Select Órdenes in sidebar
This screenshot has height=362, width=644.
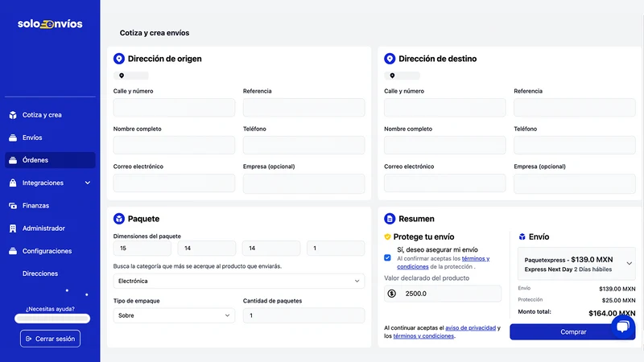(50, 160)
